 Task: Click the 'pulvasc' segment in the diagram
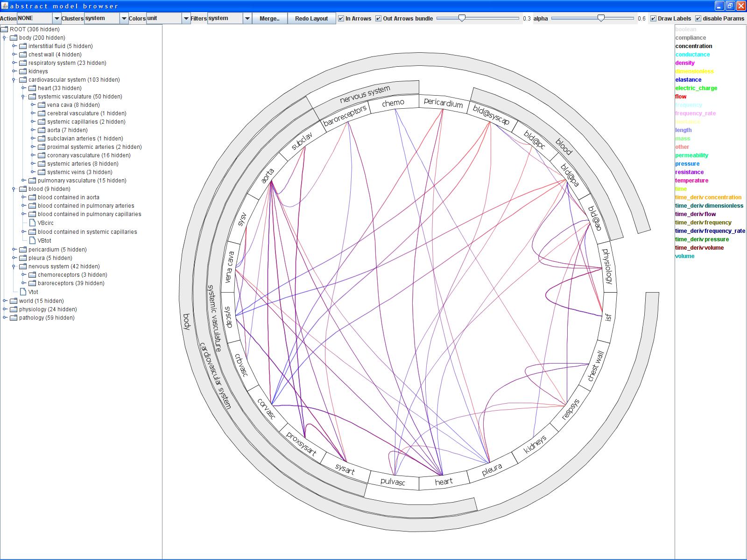coord(393,482)
